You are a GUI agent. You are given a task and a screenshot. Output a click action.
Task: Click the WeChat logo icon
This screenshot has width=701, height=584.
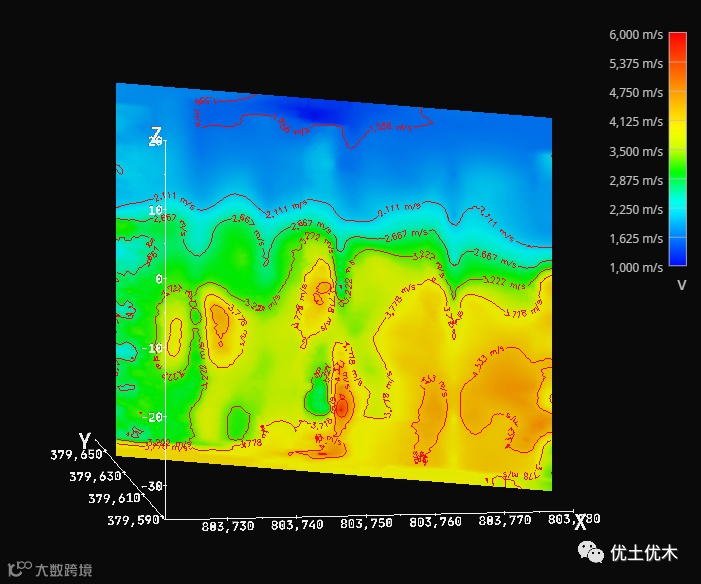point(590,552)
